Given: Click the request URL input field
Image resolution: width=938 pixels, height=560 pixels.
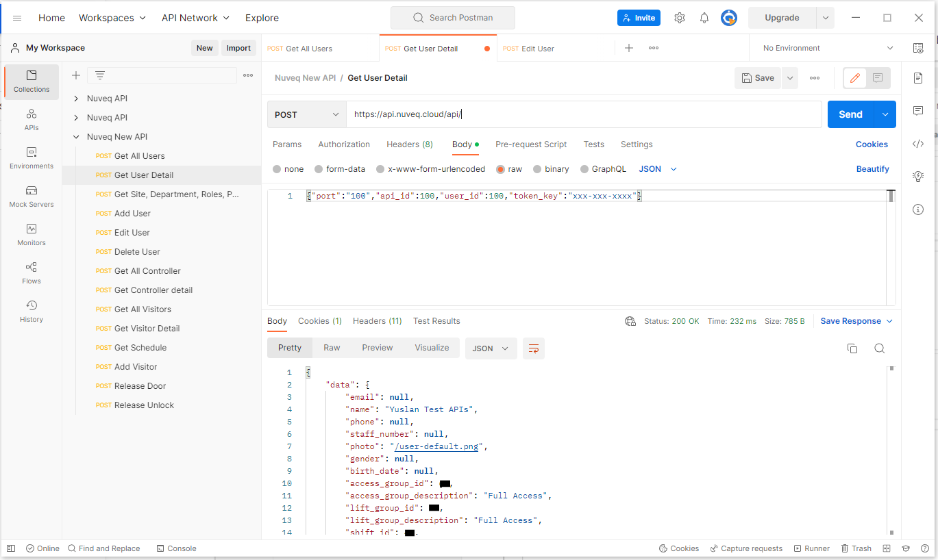Looking at the screenshot, I should (x=582, y=115).
